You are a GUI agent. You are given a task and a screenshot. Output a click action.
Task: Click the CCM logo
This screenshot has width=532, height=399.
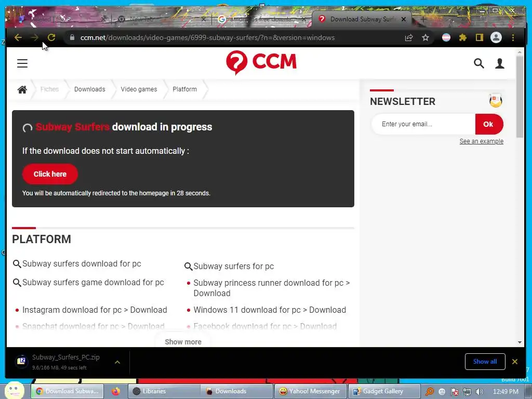click(x=261, y=63)
